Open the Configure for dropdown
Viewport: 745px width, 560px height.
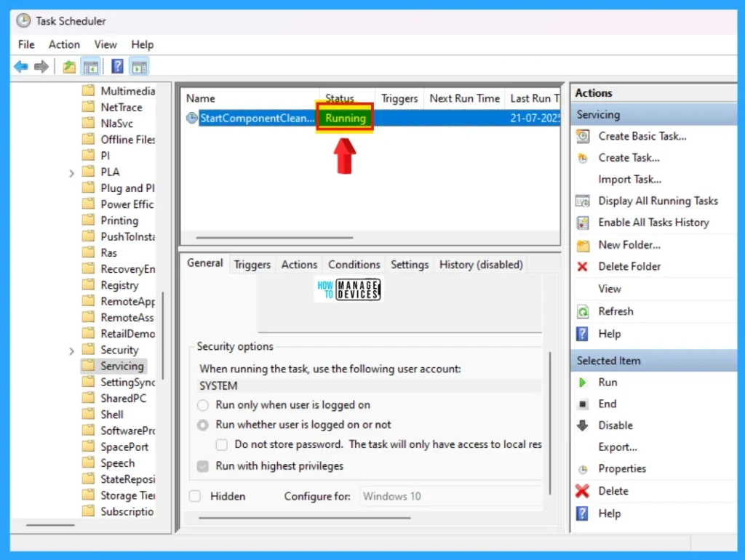(x=450, y=496)
